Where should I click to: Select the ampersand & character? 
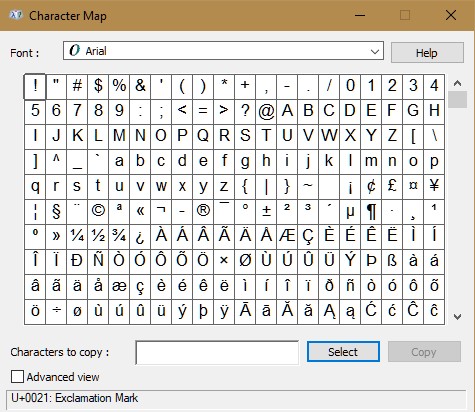coord(140,87)
